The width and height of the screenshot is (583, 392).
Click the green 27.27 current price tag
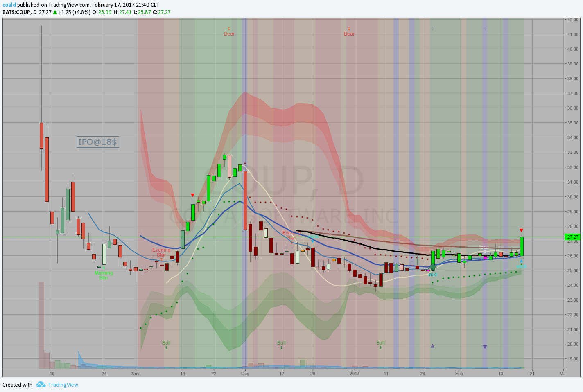pyautogui.click(x=573, y=237)
